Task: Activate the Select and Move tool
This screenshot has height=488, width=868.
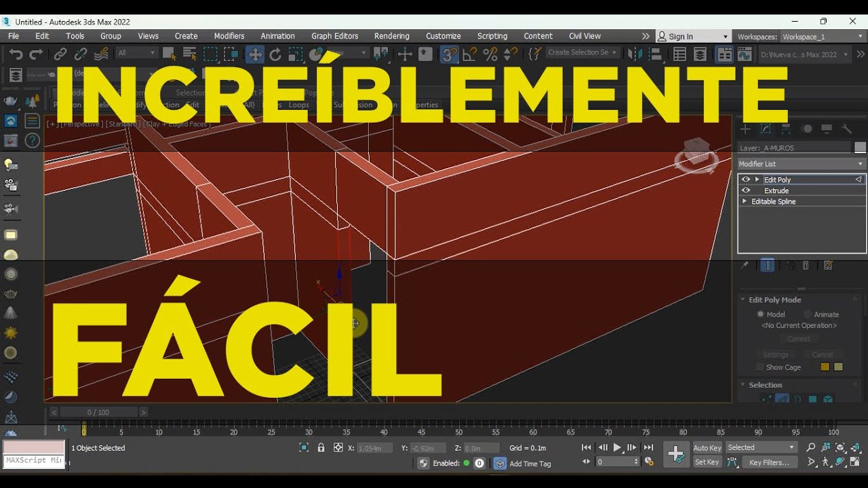Action: [x=255, y=55]
